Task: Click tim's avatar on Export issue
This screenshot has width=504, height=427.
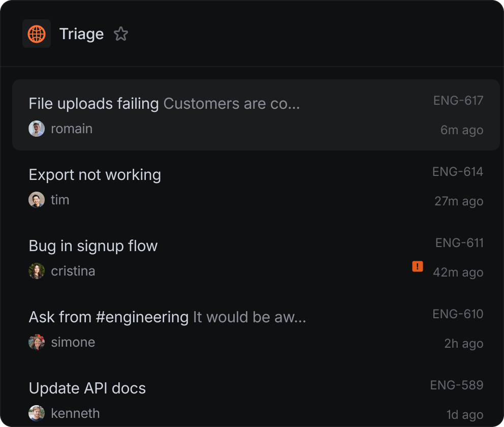Action: pos(37,200)
